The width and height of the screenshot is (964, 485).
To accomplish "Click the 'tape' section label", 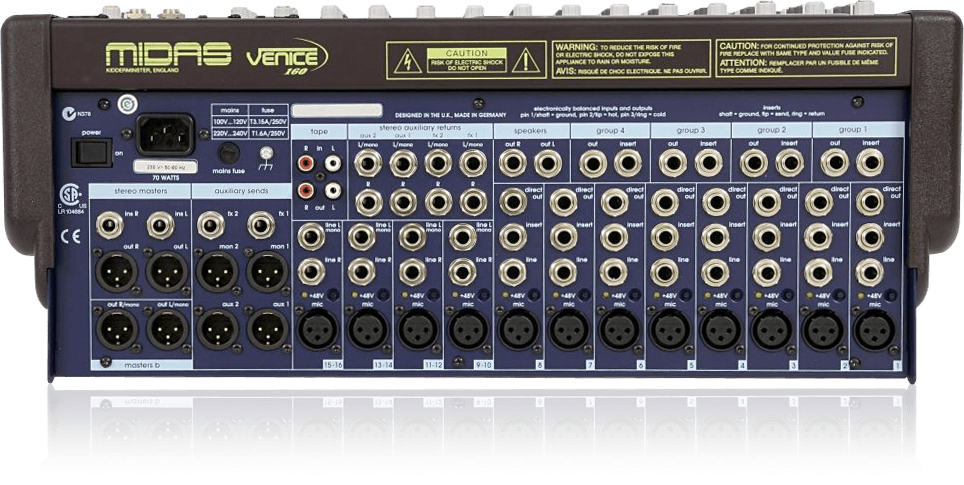I will pos(319,131).
